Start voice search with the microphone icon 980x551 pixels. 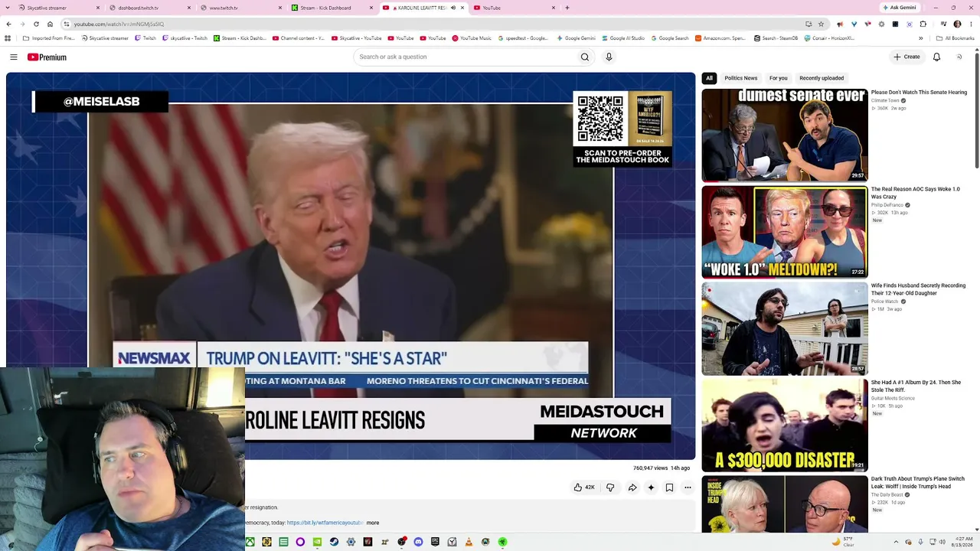609,57
